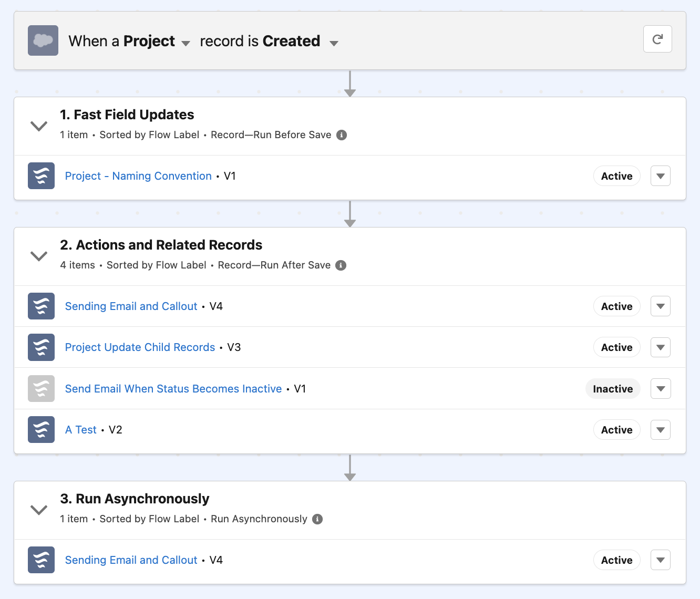Click the info icon beside Run Asynchronously label

(317, 519)
